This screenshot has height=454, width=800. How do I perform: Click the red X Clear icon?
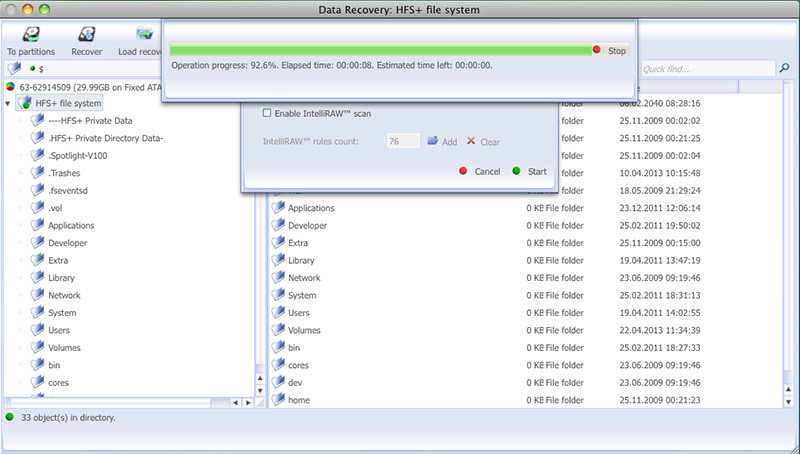point(471,142)
